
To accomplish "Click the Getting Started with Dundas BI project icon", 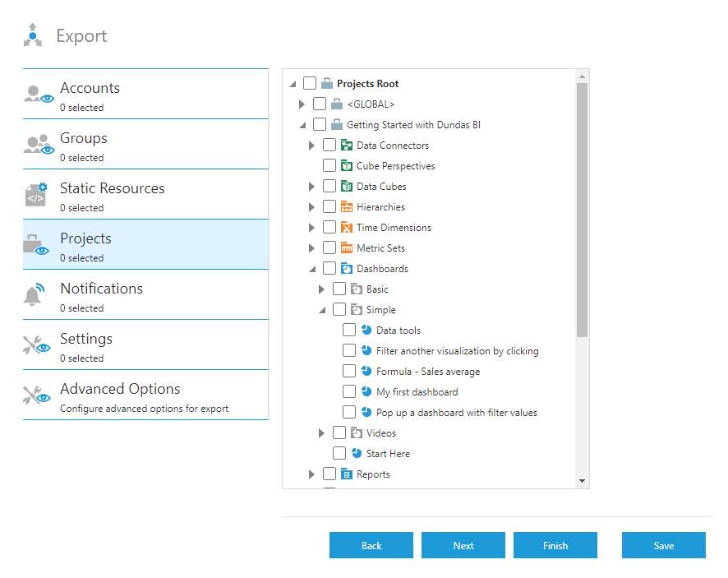I will coord(337,124).
